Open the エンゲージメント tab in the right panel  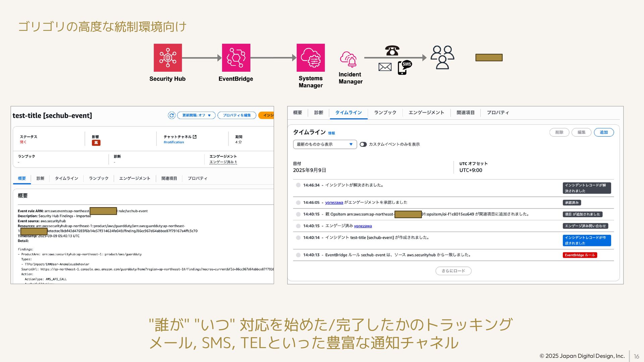(426, 113)
